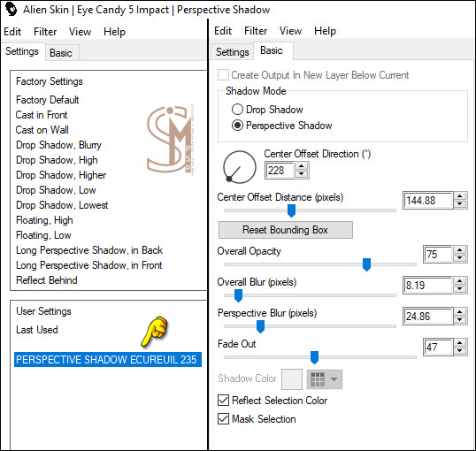Screen dimensions: 476x451
Task: Select the Drop Shadow radio button
Action: (237, 110)
